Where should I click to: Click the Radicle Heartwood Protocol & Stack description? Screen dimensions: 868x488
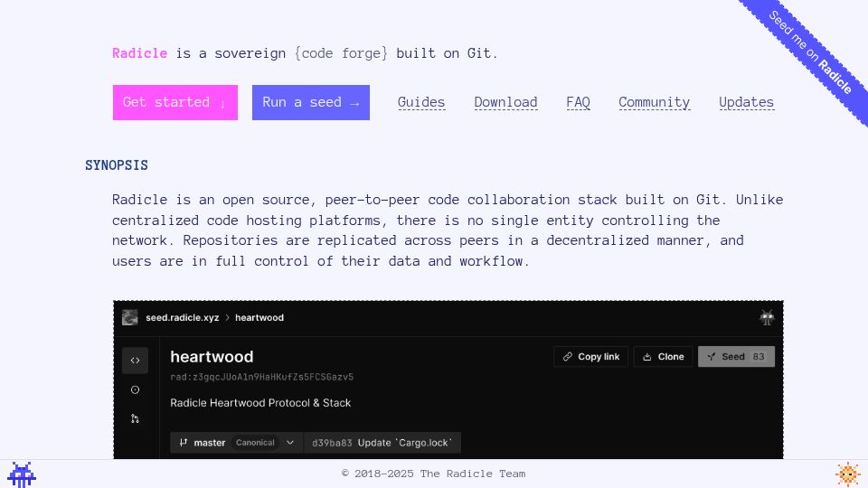[x=260, y=403]
